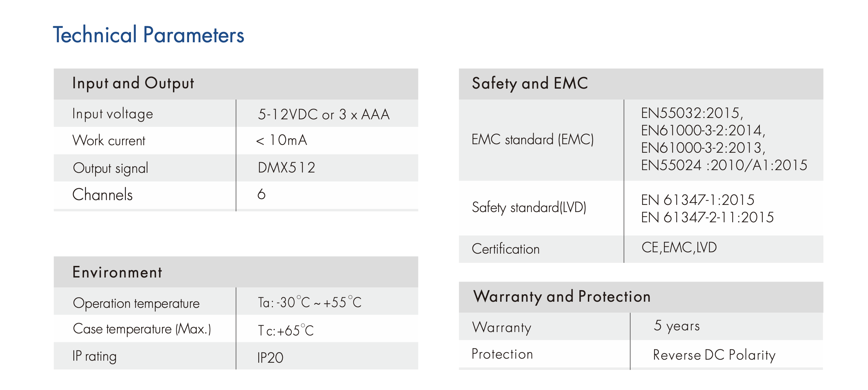The image size is (868, 390).
Task: Select the 5 years warranty value
Action: tap(677, 326)
